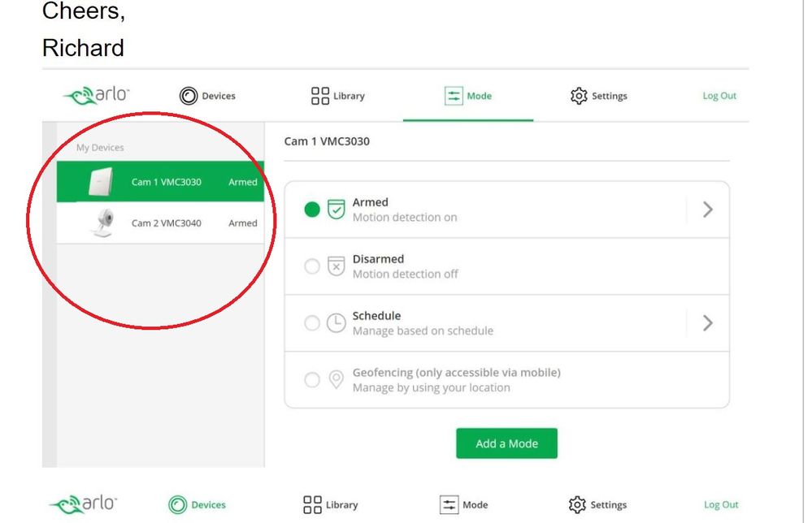Click the Library grid icon in the lower bar

(x=312, y=504)
